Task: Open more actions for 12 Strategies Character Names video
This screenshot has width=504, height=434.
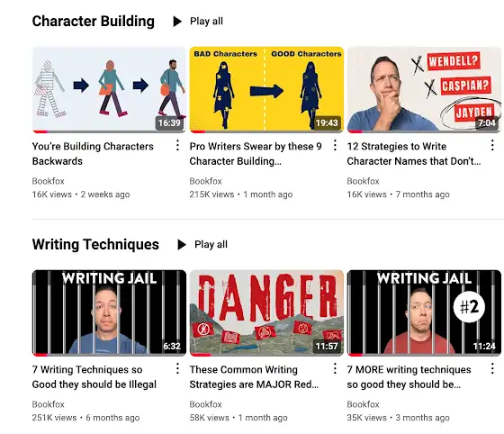Action: (x=492, y=145)
